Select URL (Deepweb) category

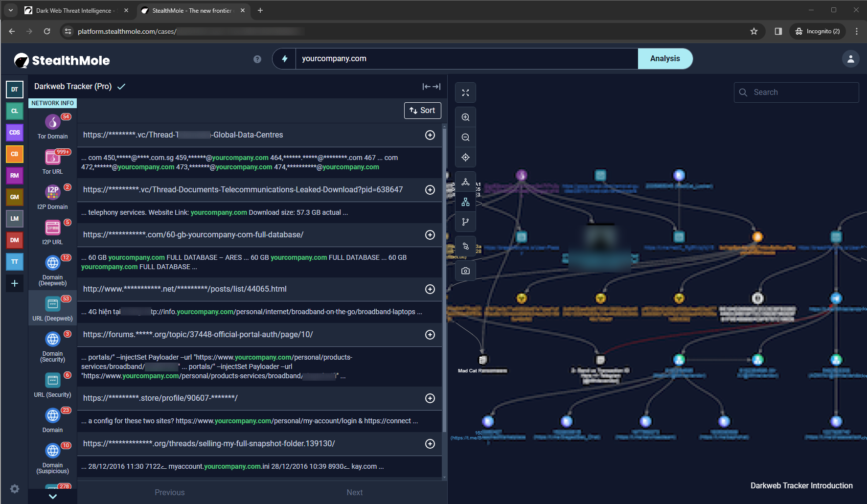(53, 308)
